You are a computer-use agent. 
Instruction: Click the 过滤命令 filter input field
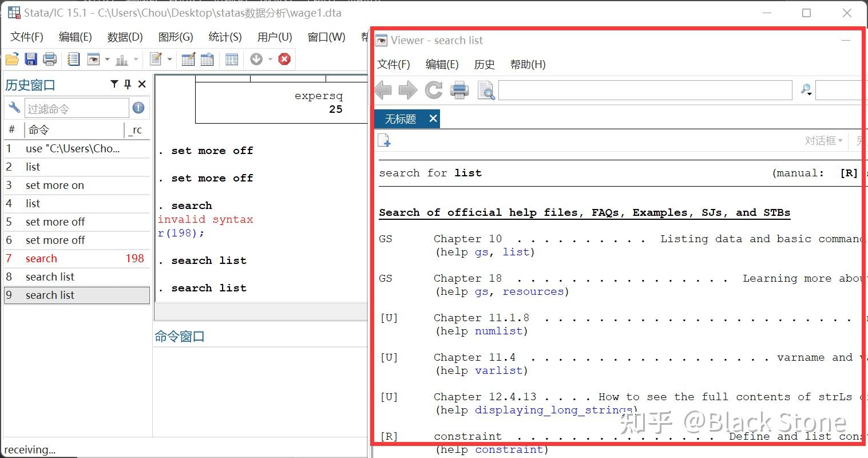click(x=77, y=108)
